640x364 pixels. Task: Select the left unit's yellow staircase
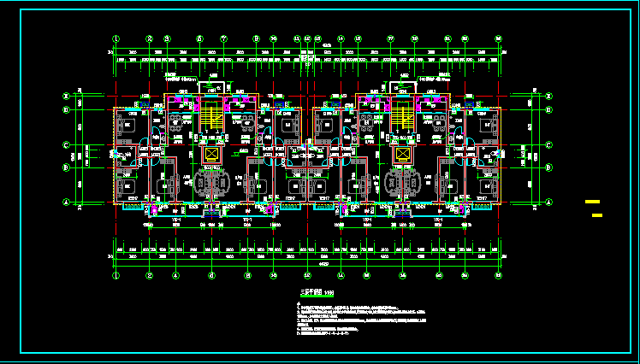211,117
